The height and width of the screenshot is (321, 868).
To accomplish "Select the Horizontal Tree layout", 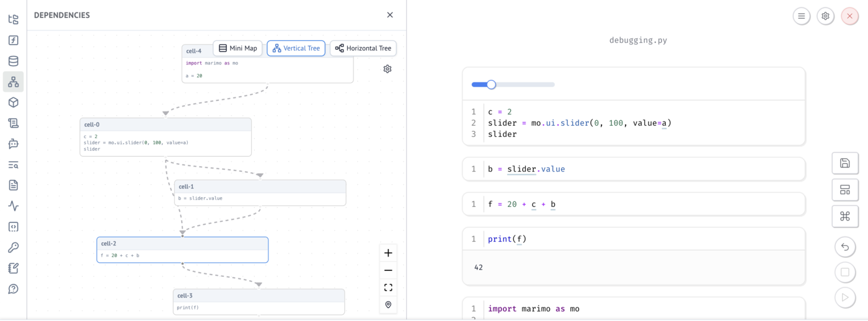I will [363, 48].
